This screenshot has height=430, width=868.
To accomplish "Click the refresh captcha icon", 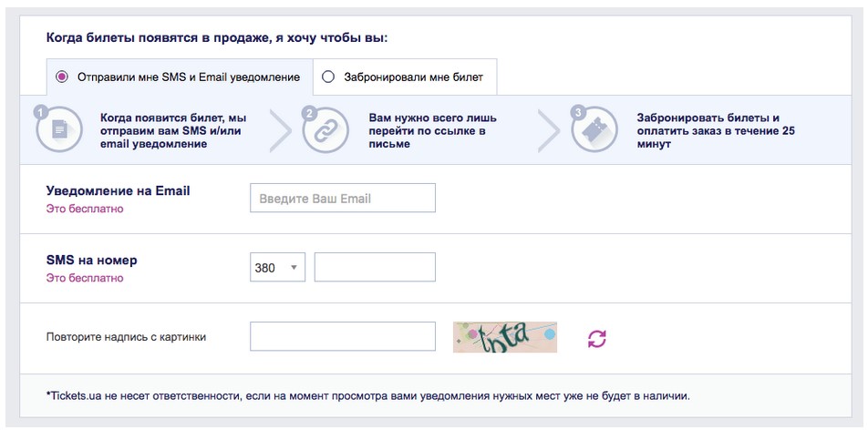I will pyautogui.click(x=596, y=338).
